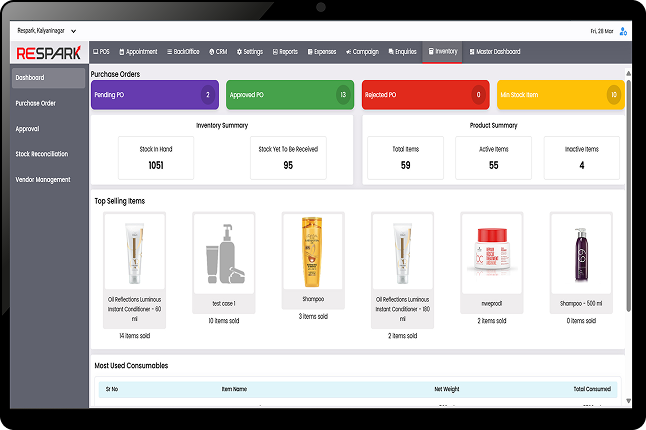Click the RESPARK logo
Screen dimensions: 646x430
point(49,52)
